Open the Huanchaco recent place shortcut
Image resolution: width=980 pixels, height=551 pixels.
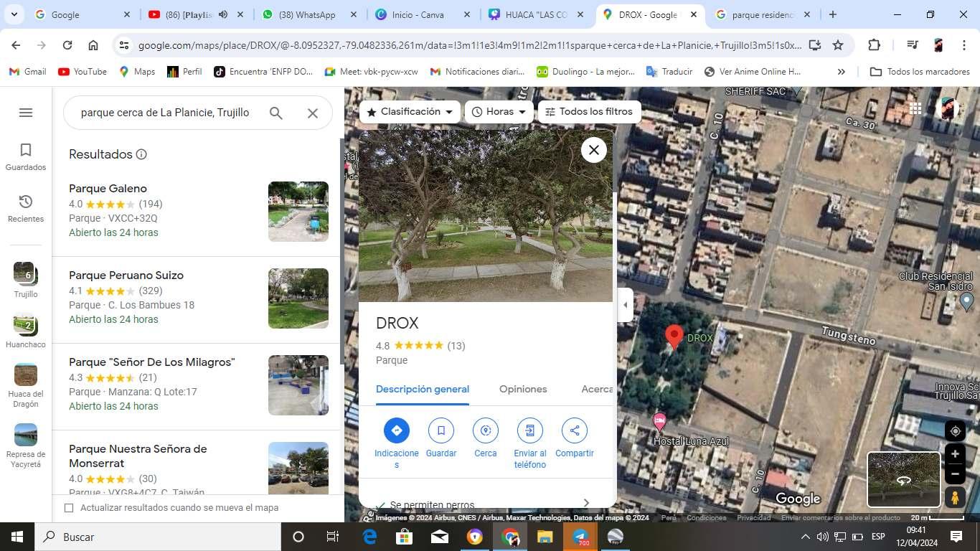(26, 331)
